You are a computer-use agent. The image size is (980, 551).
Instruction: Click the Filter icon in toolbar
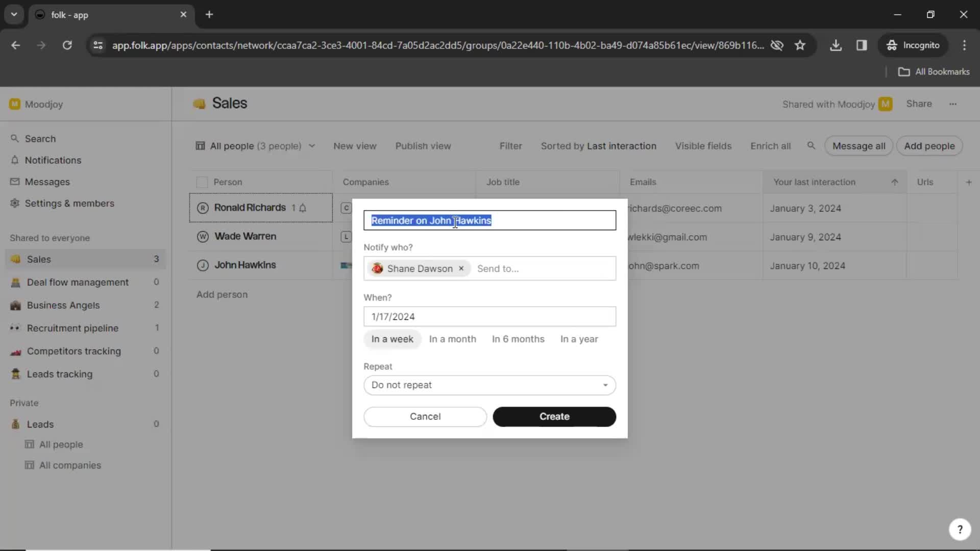coord(510,145)
